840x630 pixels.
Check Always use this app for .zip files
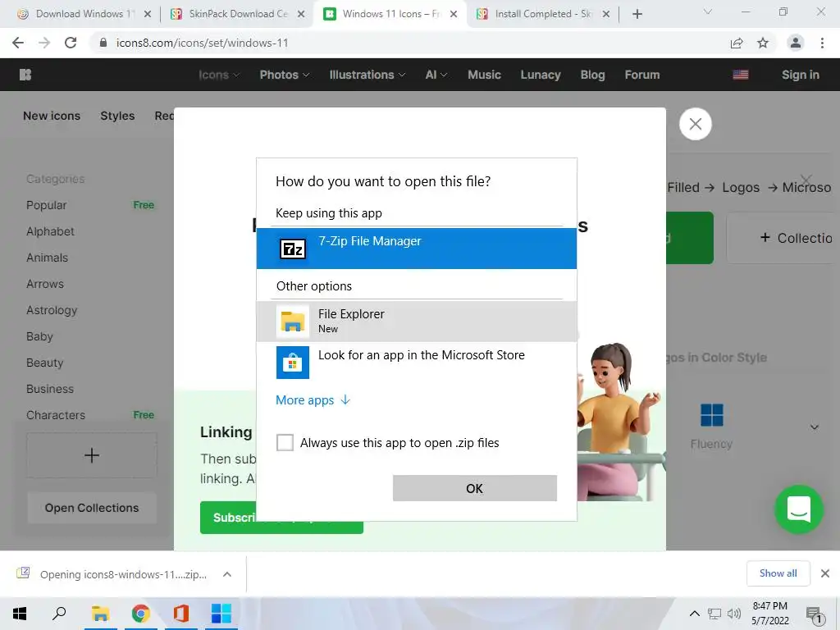tap(285, 442)
